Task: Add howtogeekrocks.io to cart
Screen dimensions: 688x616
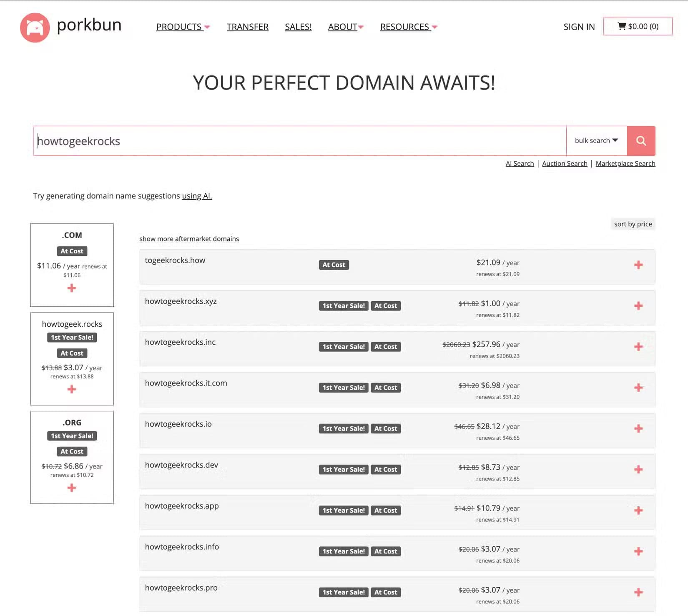Action: pos(638,428)
